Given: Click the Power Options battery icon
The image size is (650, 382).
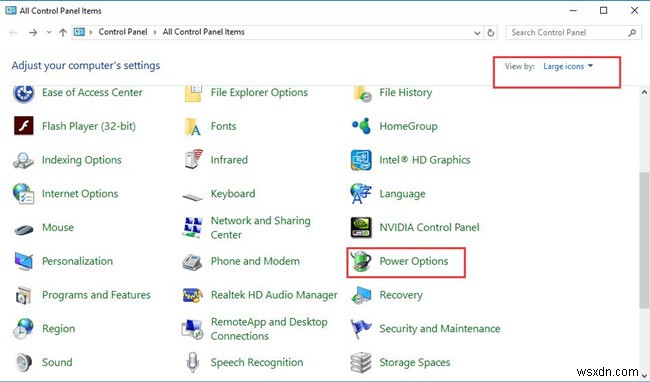Looking at the screenshot, I should tap(360, 262).
